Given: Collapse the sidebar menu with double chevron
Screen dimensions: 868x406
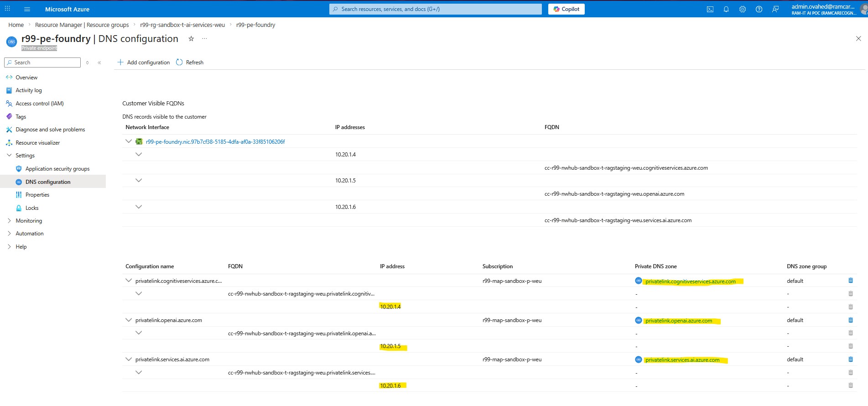Looking at the screenshot, I should click(x=99, y=62).
